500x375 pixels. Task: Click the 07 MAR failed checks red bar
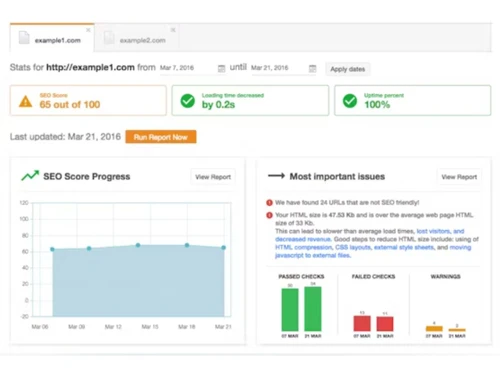tap(362, 323)
